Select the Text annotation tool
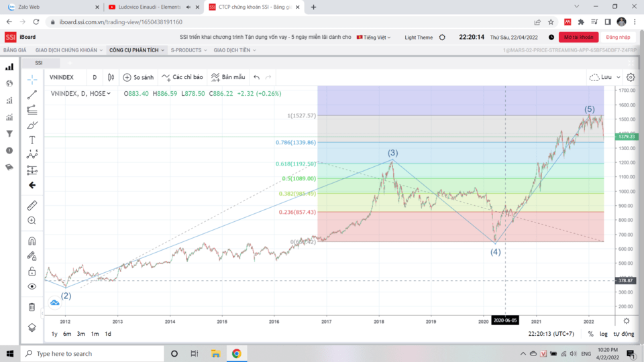Image resolution: width=644 pixels, height=362 pixels. pyautogui.click(x=32, y=140)
